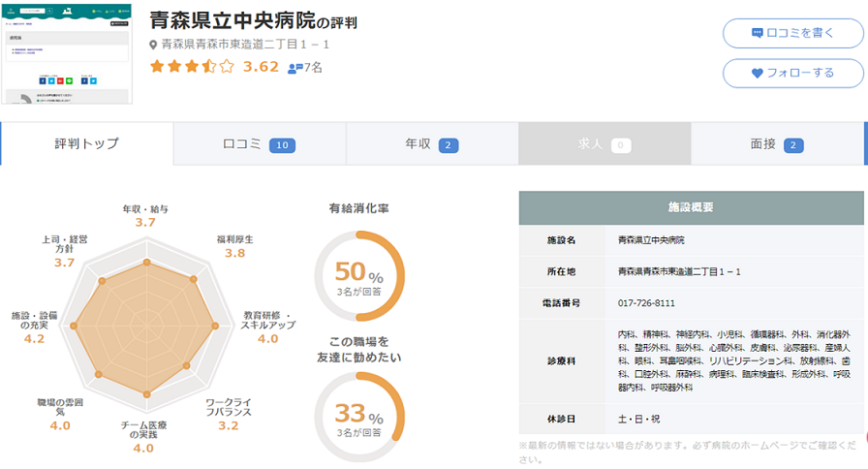
Task: Click the 33% recommend gauge
Action: click(x=359, y=417)
